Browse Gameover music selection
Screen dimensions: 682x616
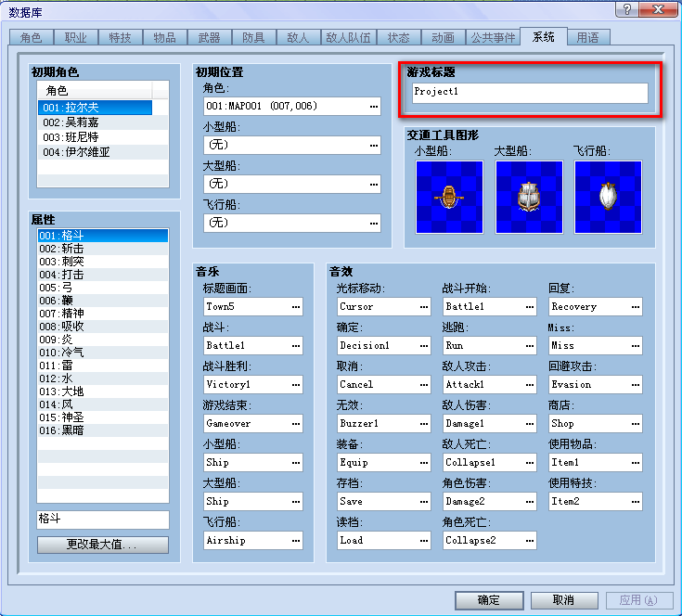[x=296, y=423]
